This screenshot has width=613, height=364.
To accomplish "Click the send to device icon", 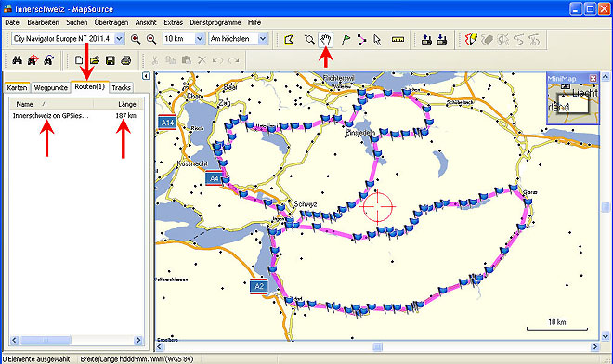I will pos(426,40).
